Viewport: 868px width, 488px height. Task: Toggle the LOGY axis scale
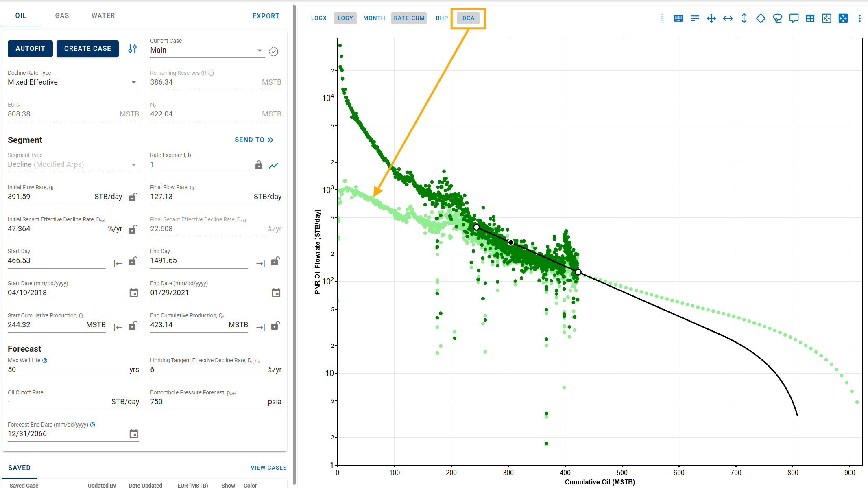[x=345, y=18]
